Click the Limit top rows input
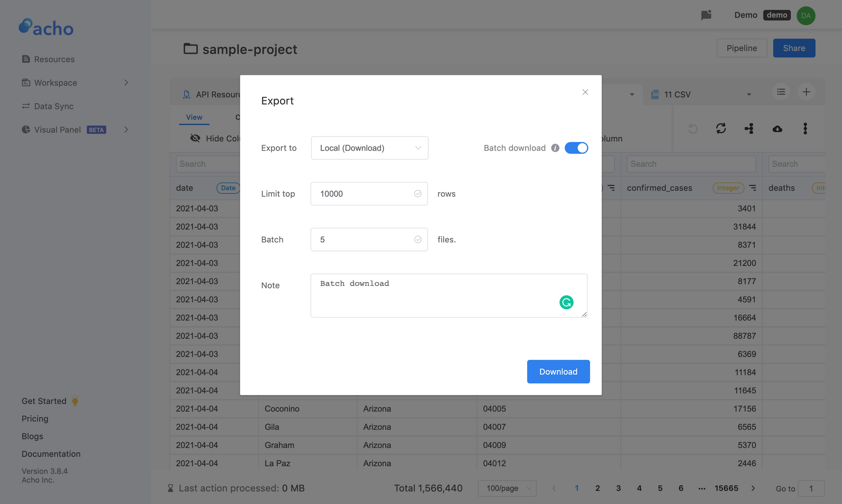 click(369, 194)
